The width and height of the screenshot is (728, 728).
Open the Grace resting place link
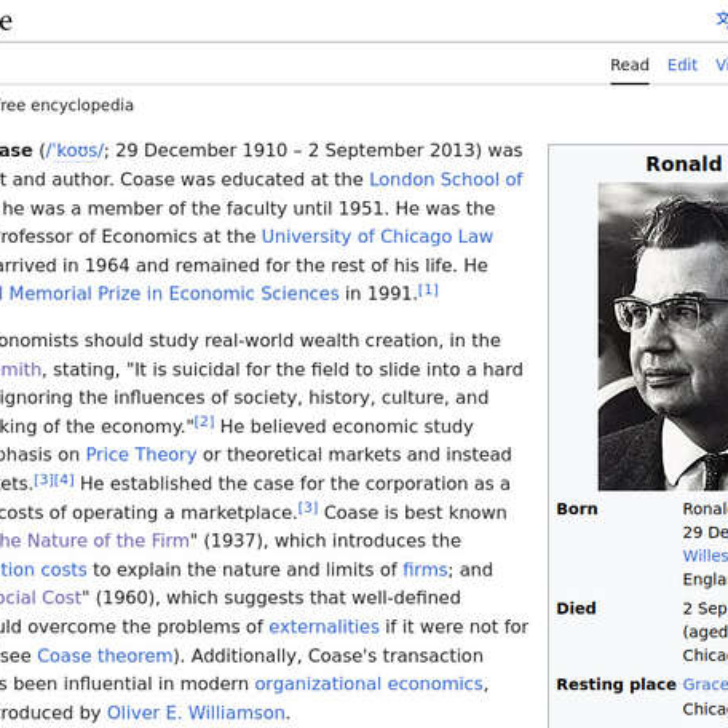pos(705,684)
